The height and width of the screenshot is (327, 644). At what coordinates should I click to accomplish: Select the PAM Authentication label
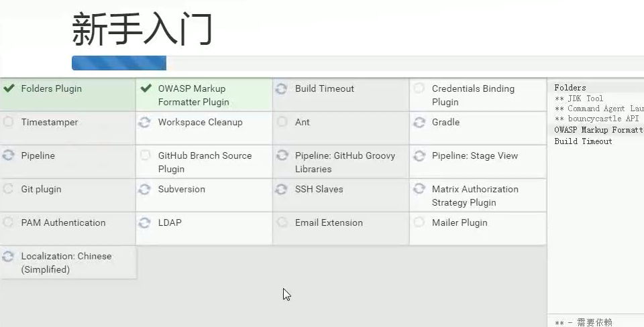tap(63, 222)
